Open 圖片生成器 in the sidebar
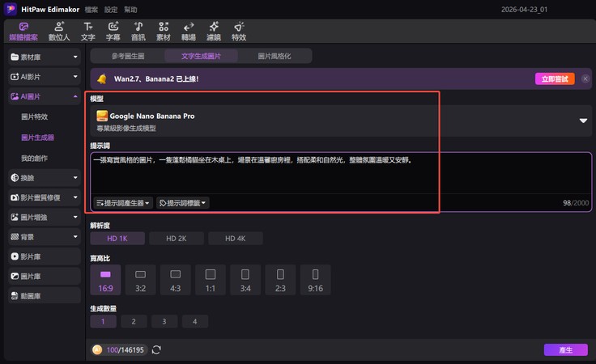596x364 pixels. (x=37, y=138)
